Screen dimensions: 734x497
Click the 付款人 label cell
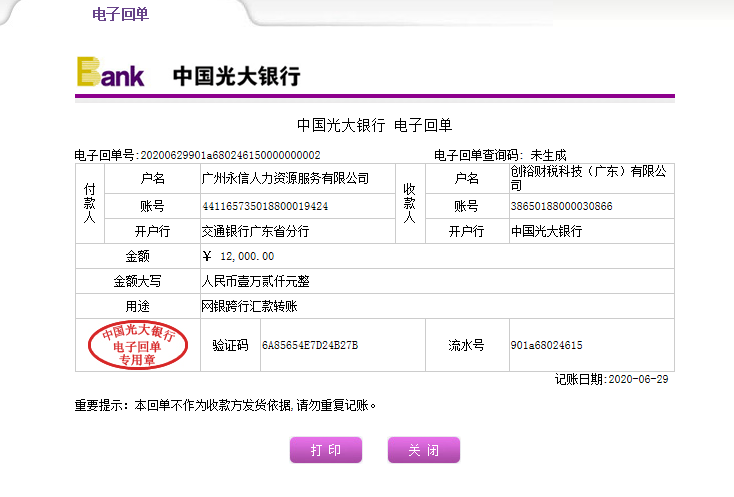pyautogui.click(x=89, y=204)
